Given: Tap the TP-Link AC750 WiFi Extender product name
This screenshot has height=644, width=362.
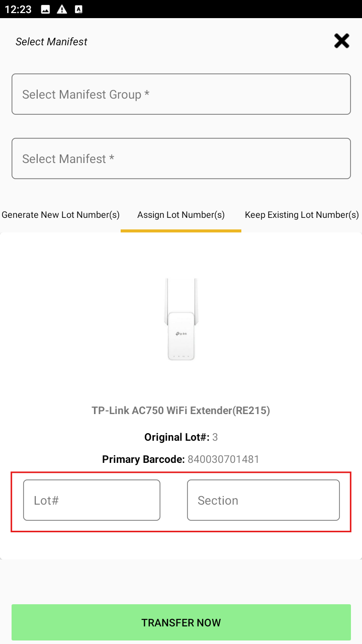Looking at the screenshot, I should click(181, 411).
